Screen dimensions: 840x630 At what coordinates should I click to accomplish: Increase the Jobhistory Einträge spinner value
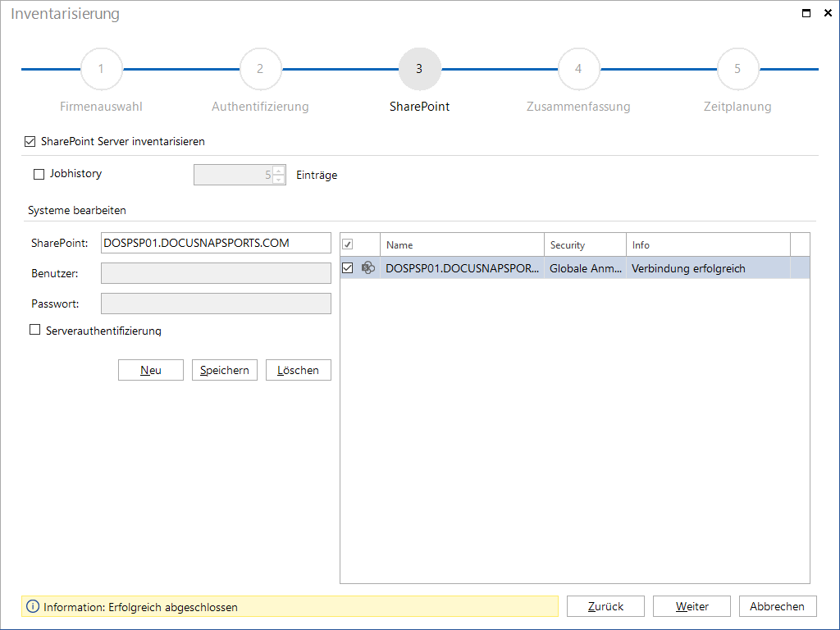279,171
